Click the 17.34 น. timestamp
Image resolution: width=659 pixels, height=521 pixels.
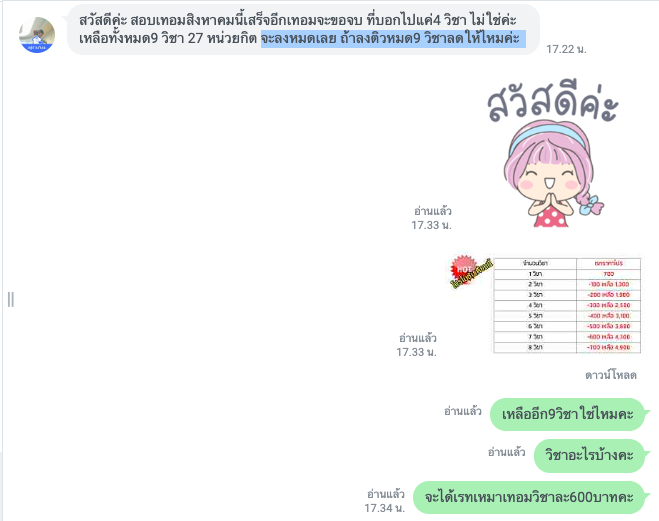click(x=384, y=508)
